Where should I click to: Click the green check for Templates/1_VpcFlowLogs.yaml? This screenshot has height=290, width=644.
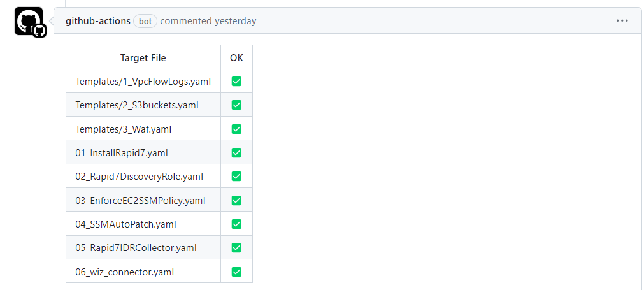tap(236, 82)
